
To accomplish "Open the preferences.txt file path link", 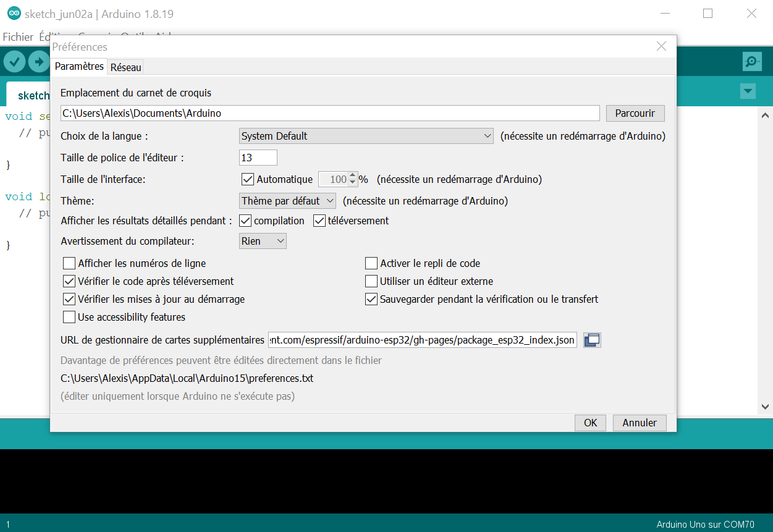I will pyautogui.click(x=187, y=378).
